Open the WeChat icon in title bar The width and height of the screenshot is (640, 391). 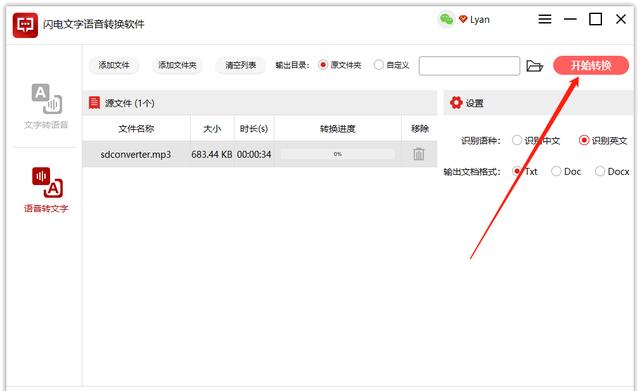[446, 19]
